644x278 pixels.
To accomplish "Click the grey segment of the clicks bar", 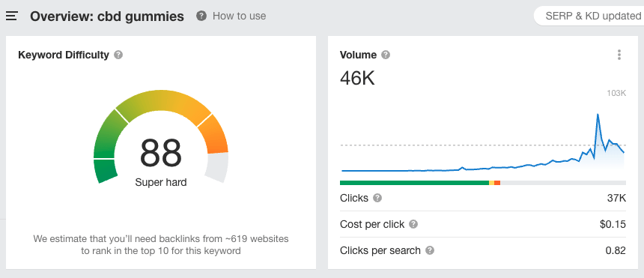I will tap(563, 183).
